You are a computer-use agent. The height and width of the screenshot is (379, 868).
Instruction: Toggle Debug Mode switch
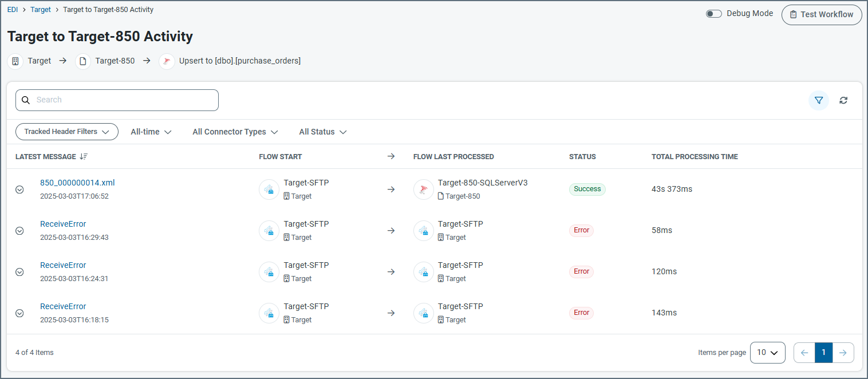coord(713,14)
